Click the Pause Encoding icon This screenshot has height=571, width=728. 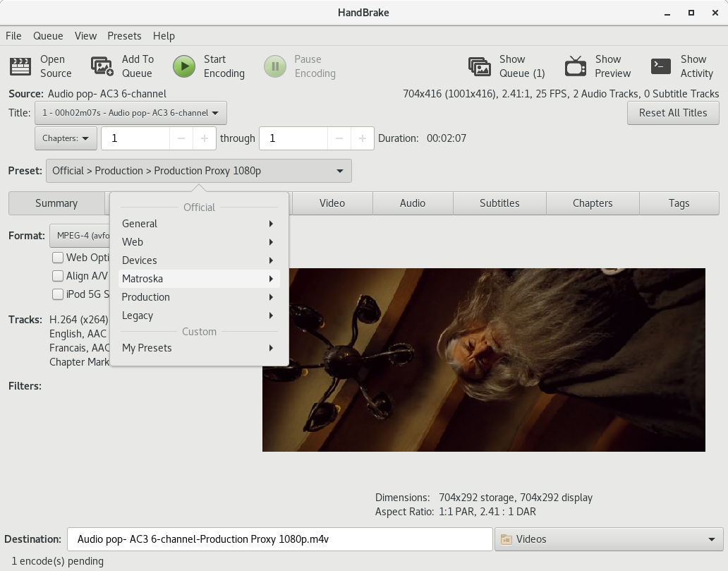(x=275, y=66)
